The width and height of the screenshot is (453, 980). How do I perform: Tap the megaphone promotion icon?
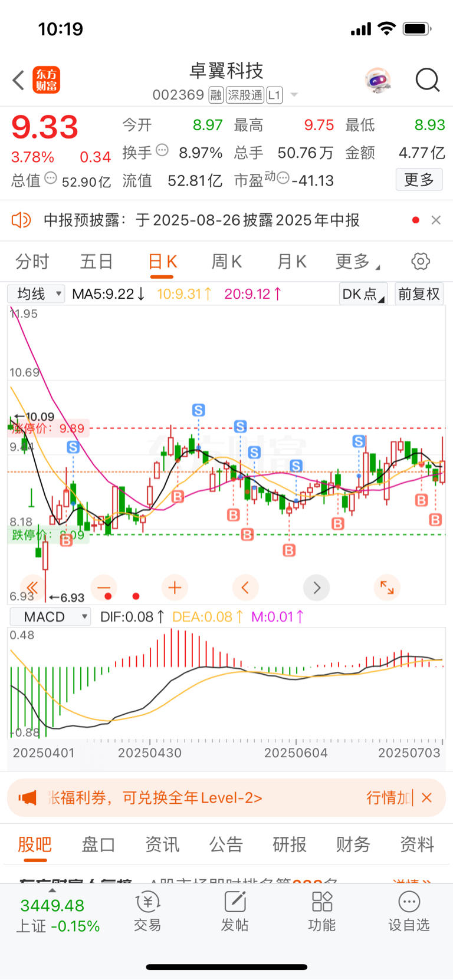(27, 798)
